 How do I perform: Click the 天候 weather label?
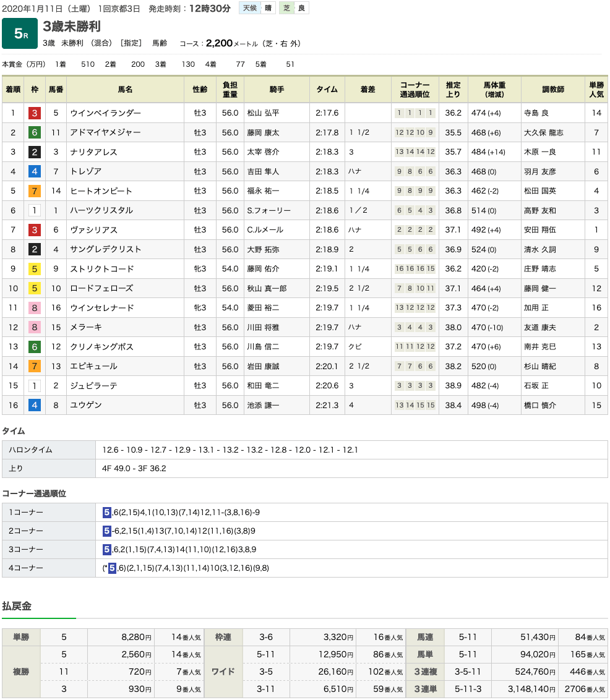tap(249, 8)
